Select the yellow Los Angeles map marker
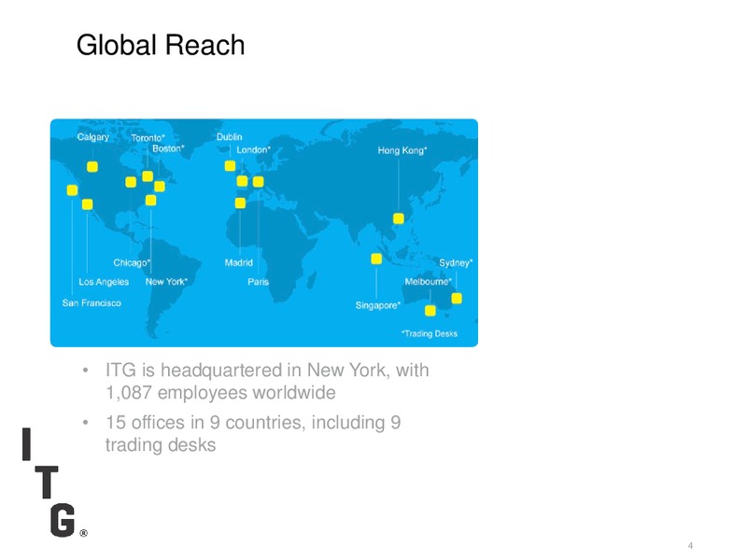 coord(87,204)
